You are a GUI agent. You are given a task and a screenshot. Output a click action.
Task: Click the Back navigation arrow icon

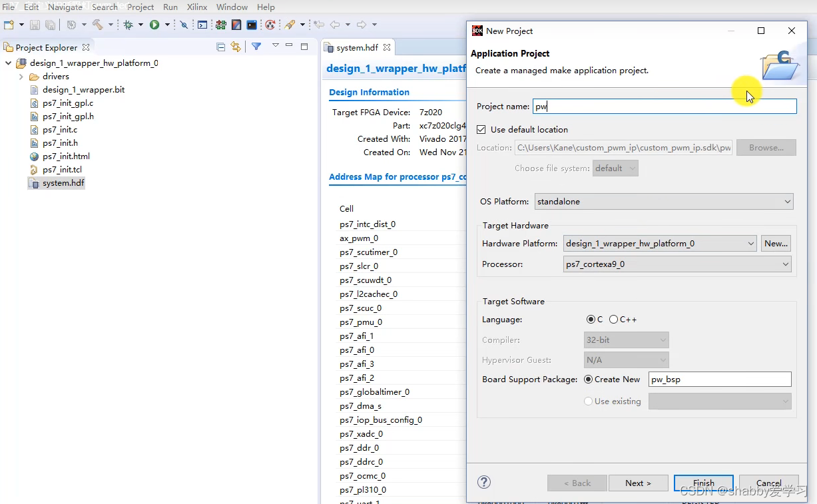[x=336, y=25]
